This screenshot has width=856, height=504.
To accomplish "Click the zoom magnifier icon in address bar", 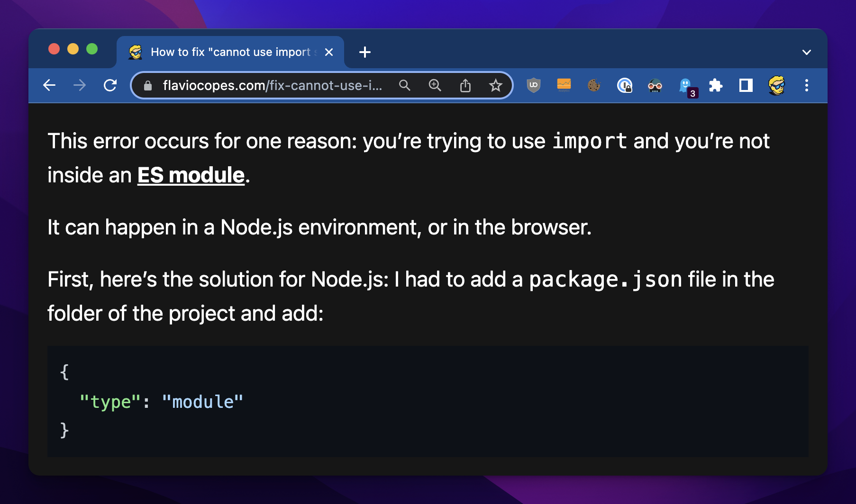I will pos(435,85).
